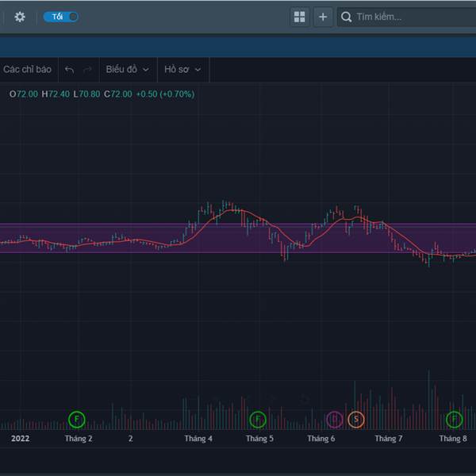Expand the Hồ sơ dropdown
This screenshot has height=476, width=476.
tap(182, 70)
